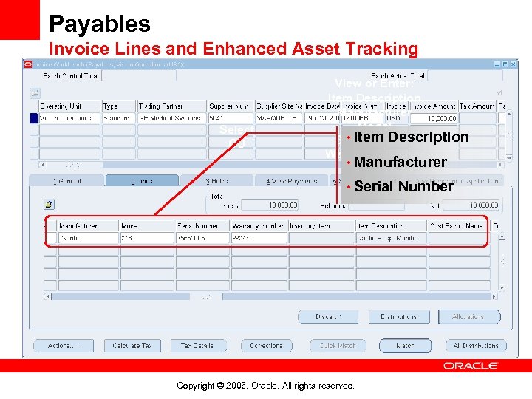Click the Operating Unit cell of first invoice

69,118
